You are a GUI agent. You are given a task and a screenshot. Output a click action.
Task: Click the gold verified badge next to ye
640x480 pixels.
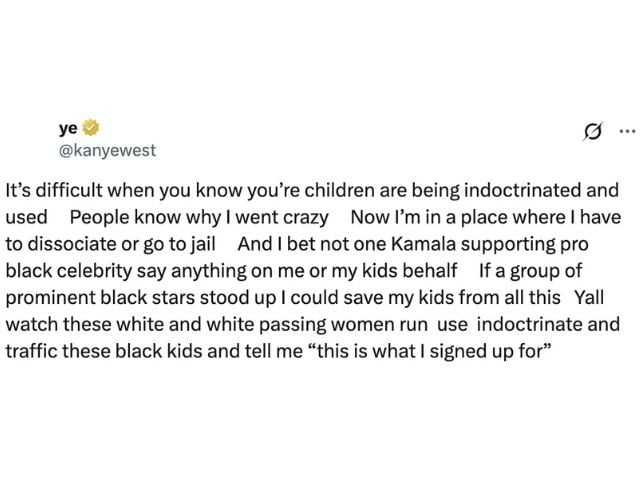(91, 128)
